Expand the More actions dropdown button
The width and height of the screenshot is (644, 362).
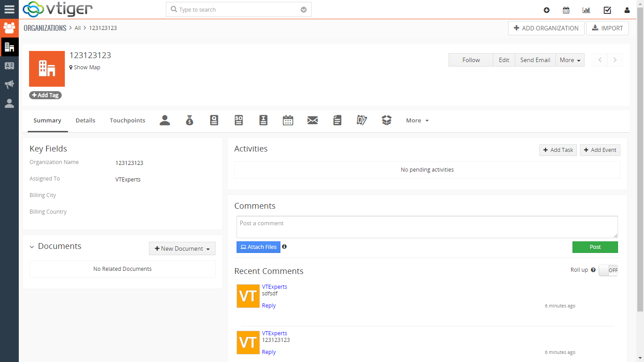[570, 60]
